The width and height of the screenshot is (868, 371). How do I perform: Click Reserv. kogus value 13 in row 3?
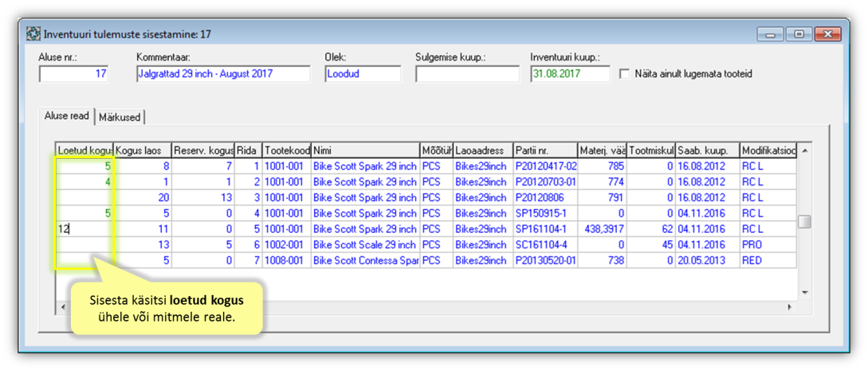pos(203,197)
